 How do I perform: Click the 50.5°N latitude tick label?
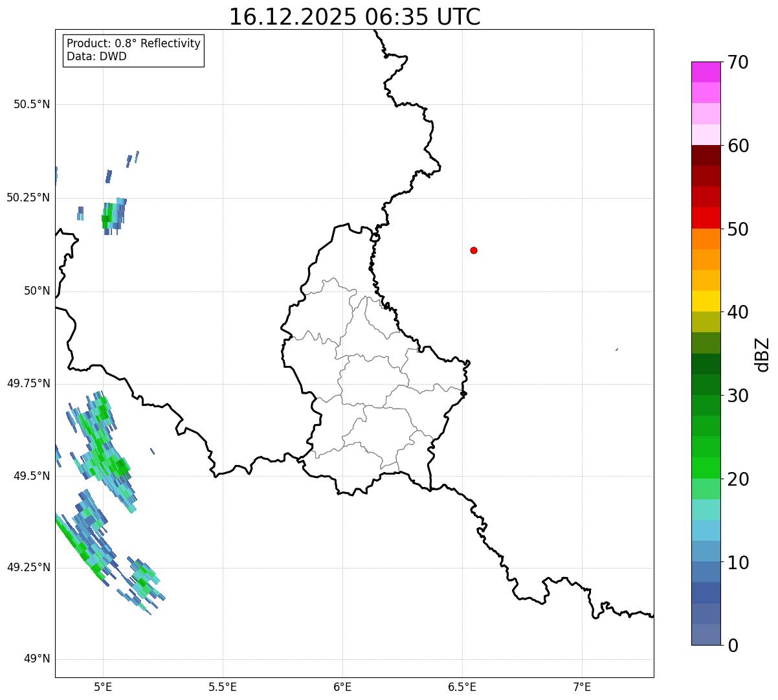pos(32,104)
